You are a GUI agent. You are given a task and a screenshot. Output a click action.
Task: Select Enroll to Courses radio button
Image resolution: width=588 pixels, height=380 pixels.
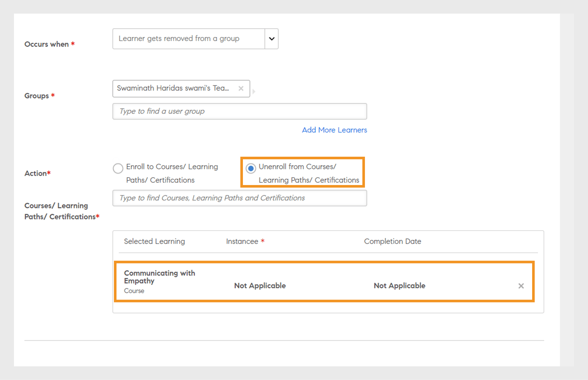[118, 168]
